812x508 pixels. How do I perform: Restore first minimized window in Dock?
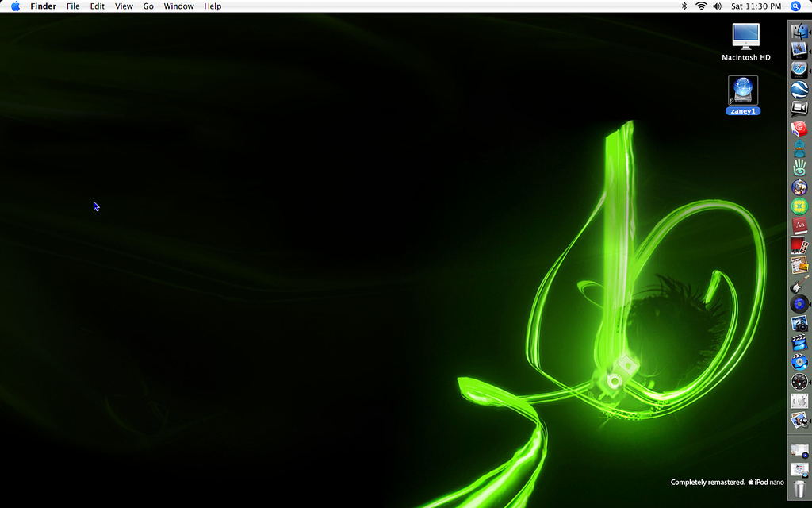click(x=799, y=451)
